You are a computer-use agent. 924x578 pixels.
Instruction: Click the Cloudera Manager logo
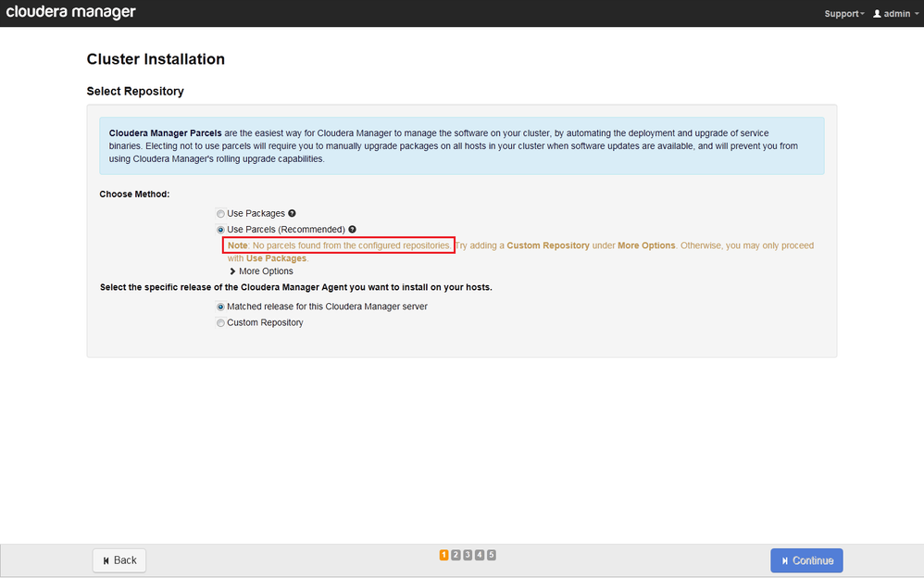click(x=70, y=12)
